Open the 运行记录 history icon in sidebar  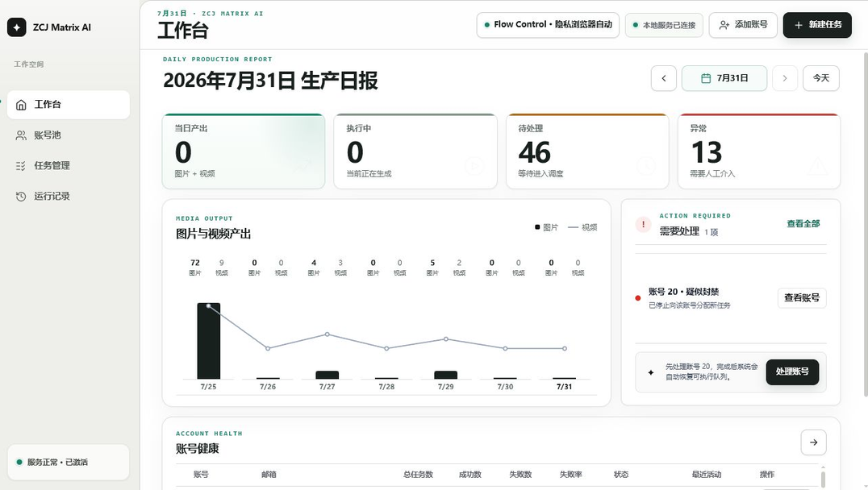[21, 196]
